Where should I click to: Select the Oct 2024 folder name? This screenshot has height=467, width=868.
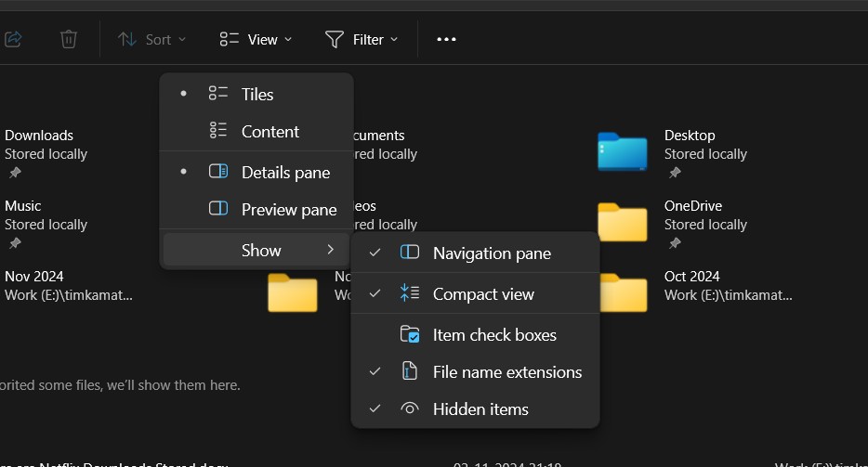(x=691, y=276)
